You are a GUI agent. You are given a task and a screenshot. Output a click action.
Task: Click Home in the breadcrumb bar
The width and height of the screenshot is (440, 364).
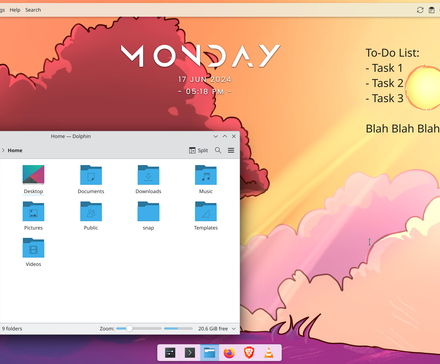pos(15,150)
